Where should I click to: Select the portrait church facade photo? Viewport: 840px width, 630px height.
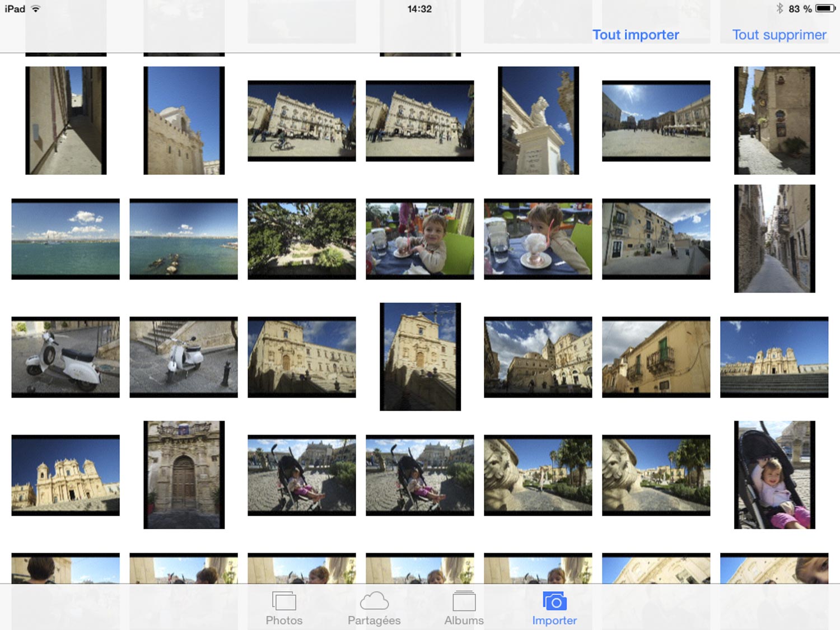421,357
